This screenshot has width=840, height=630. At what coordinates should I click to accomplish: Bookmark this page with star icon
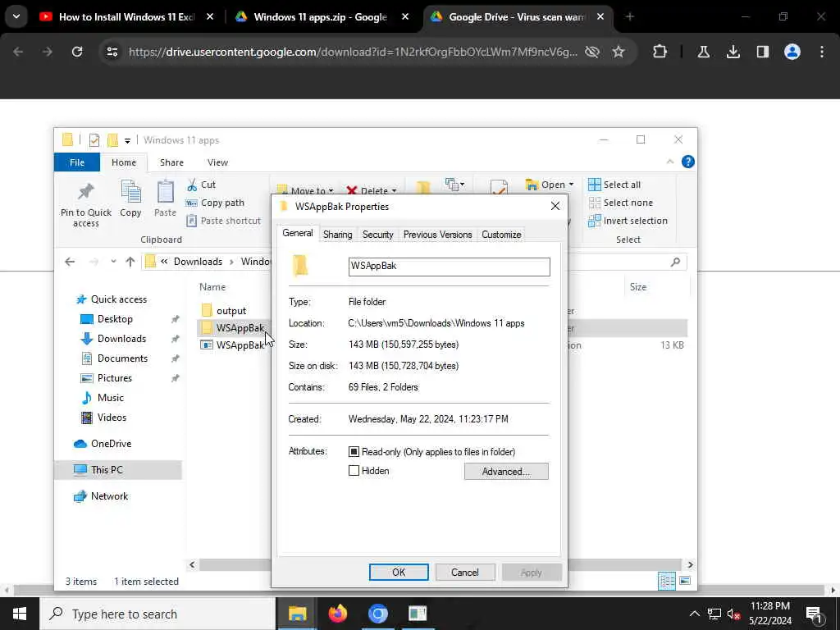tap(619, 52)
